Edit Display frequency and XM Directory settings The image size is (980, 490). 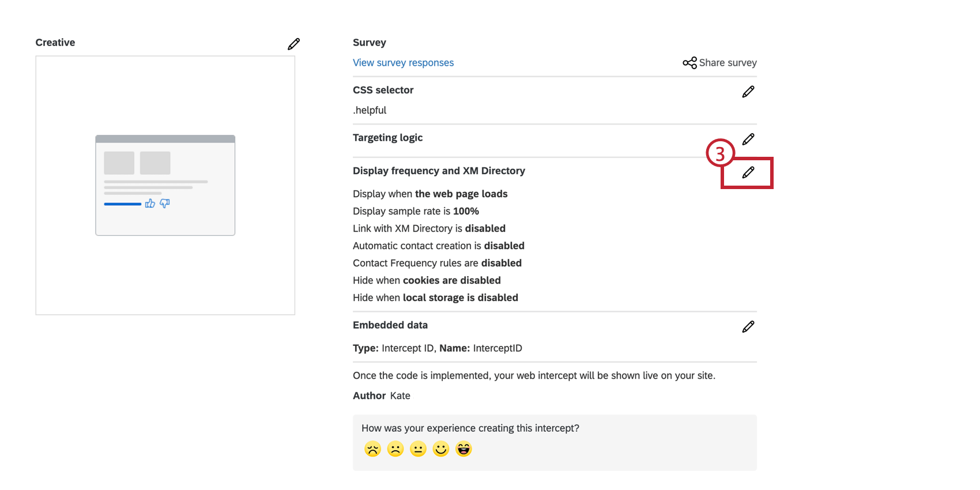tap(748, 173)
